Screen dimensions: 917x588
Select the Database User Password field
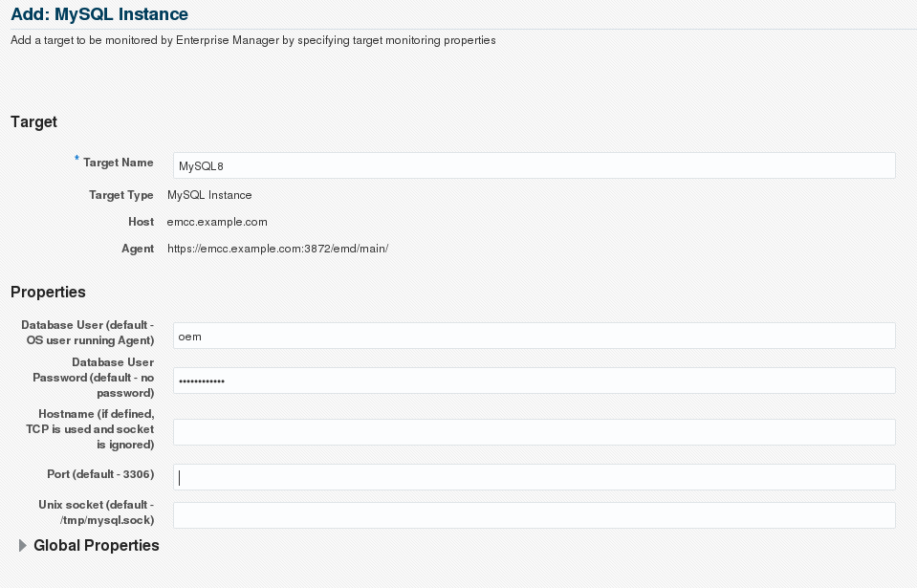[x=534, y=381]
